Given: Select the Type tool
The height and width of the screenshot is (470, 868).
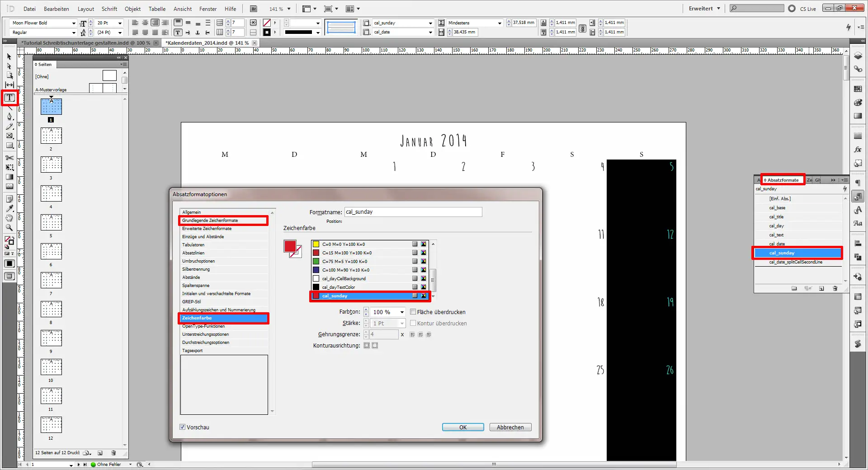Looking at the screenshot, I should 9,98.
